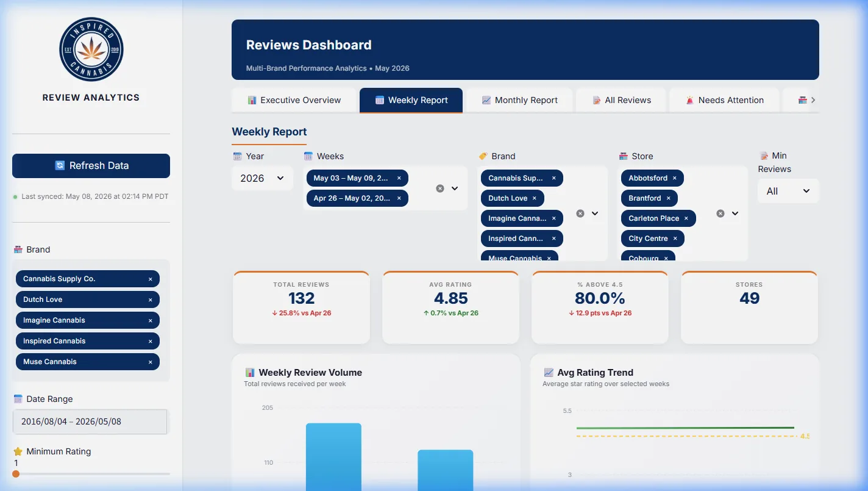Click the '0.7% vs Apr 26' text
The width and height of the screenshot is (868, 491).
tap(450, 313)
